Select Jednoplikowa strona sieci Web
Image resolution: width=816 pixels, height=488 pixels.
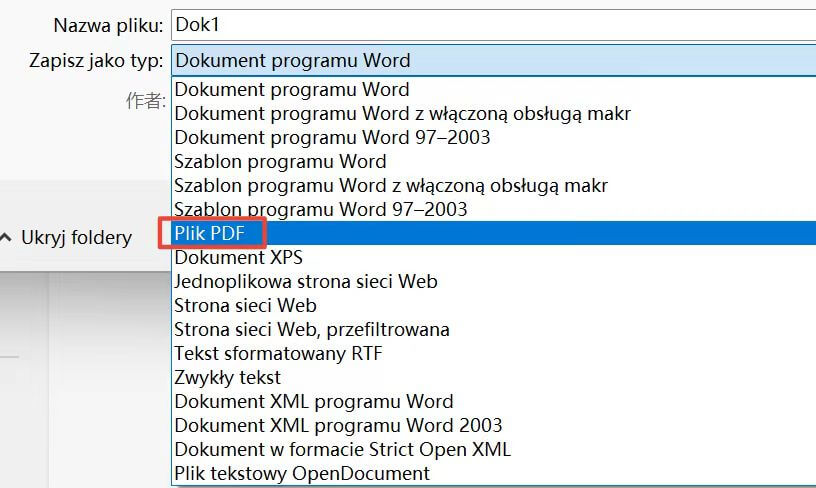point(493,281)
